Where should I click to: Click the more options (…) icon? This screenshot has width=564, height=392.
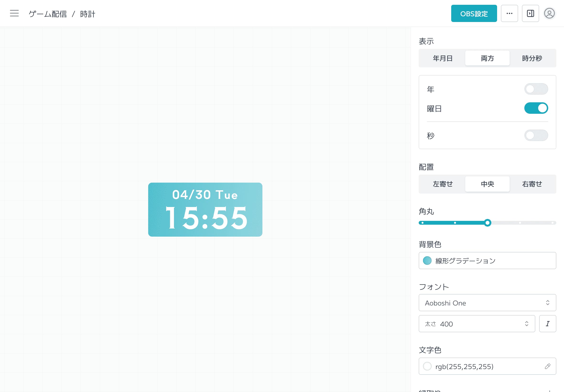point(510,13)
